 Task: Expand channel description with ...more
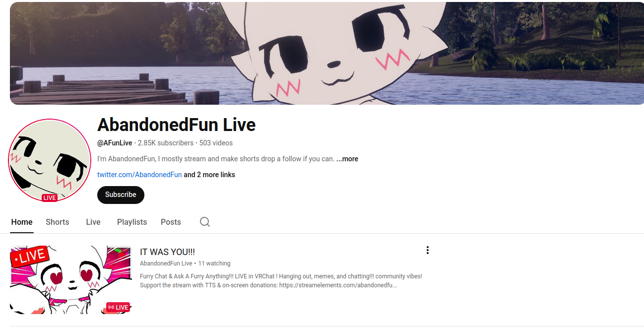(347, 159)
